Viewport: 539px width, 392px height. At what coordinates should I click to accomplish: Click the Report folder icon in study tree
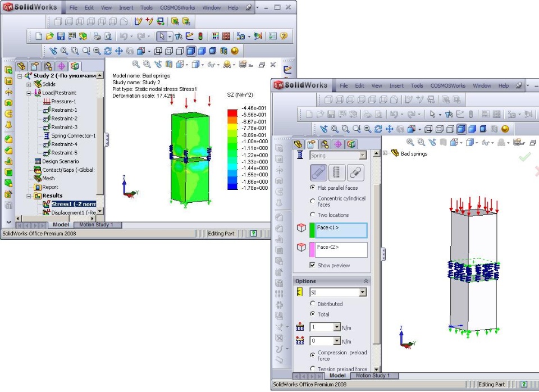click(38, 187)
